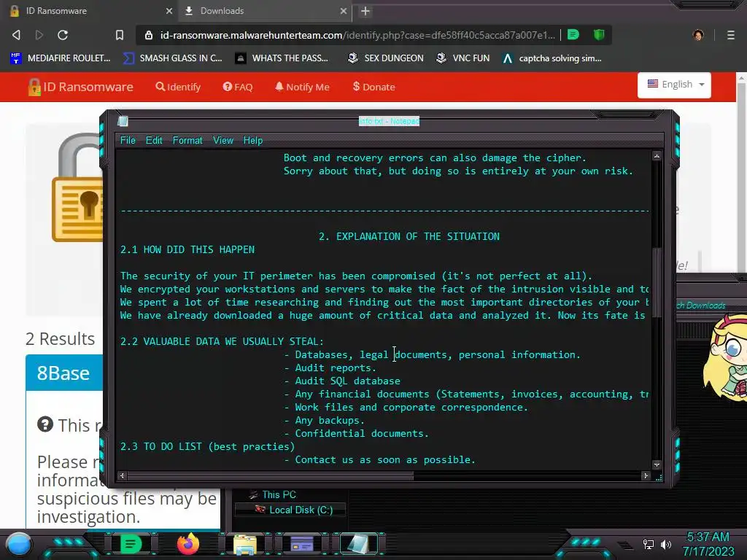The width and height of the screenshot is (747, 560).
Task: Click the volume speaker icon in the tray
Action: (x=666, y=544)
